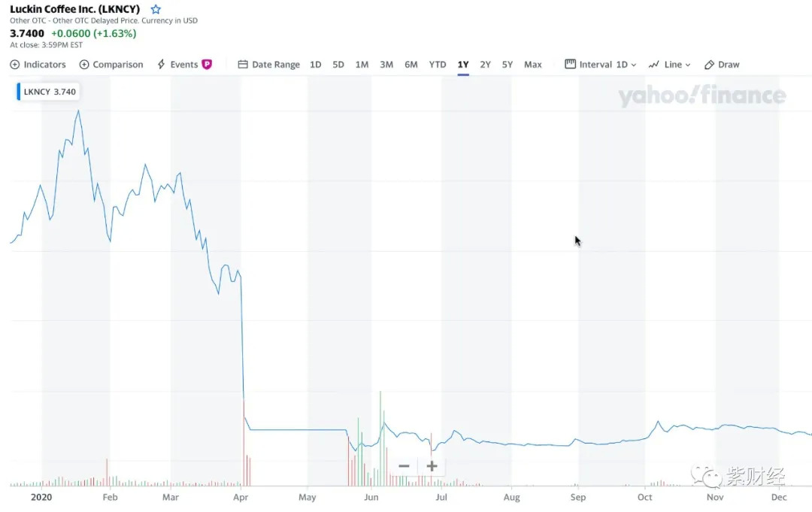Image resolution: width=812 pixels, height=512 pixels.
Task: Switch to the YTD range
Action: pos(438,65)
